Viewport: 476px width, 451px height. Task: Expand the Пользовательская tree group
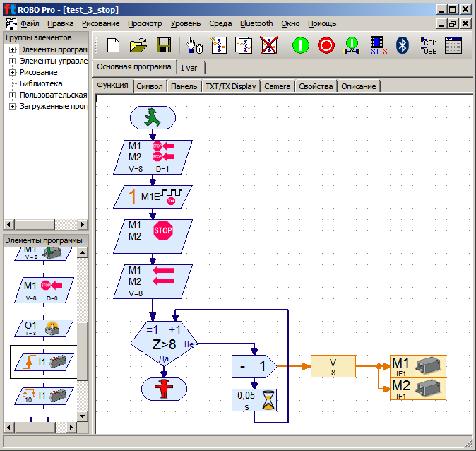(13, 95)
